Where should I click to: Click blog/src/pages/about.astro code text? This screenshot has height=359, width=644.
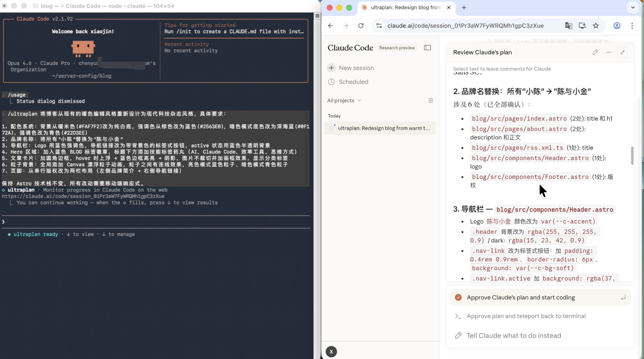coord(519,129)
